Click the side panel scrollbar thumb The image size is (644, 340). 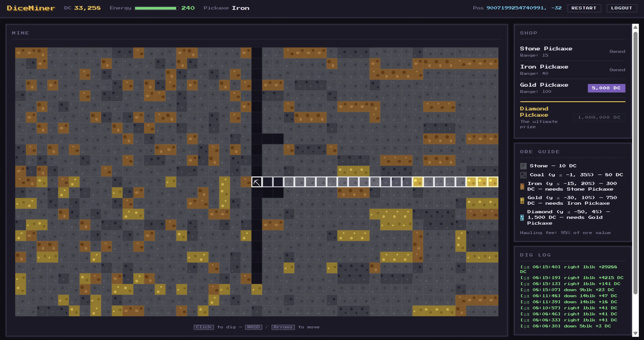coord(635,163)
